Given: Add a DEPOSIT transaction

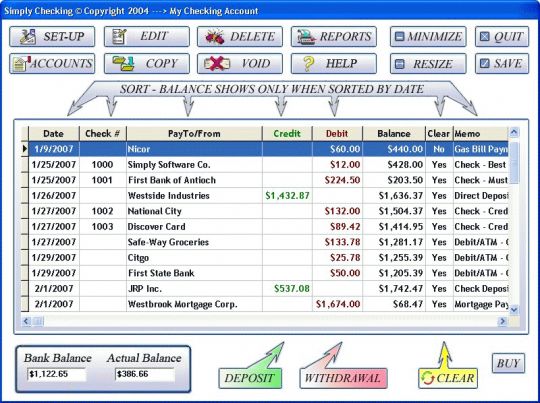Looking at the screenshot, I should [x=250, y=378].
